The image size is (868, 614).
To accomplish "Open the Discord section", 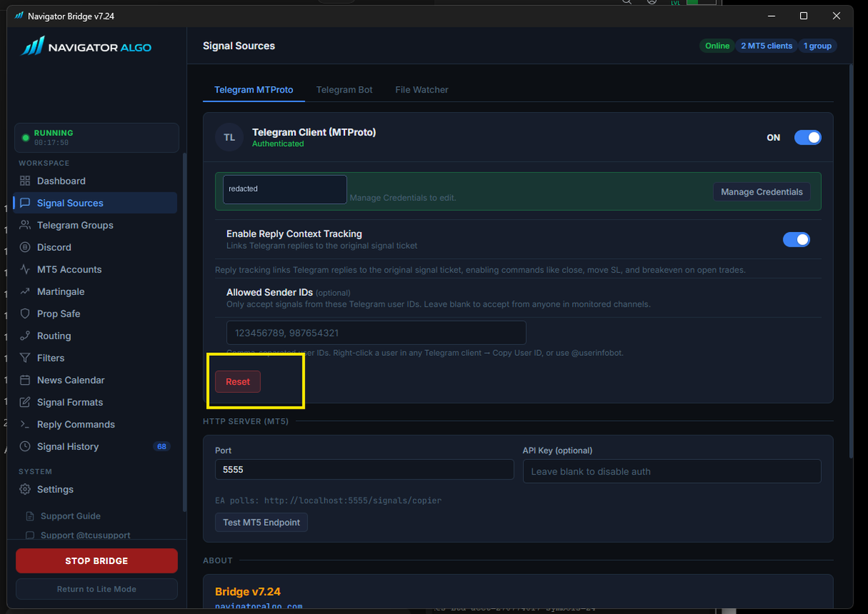I will pos(95,247).
